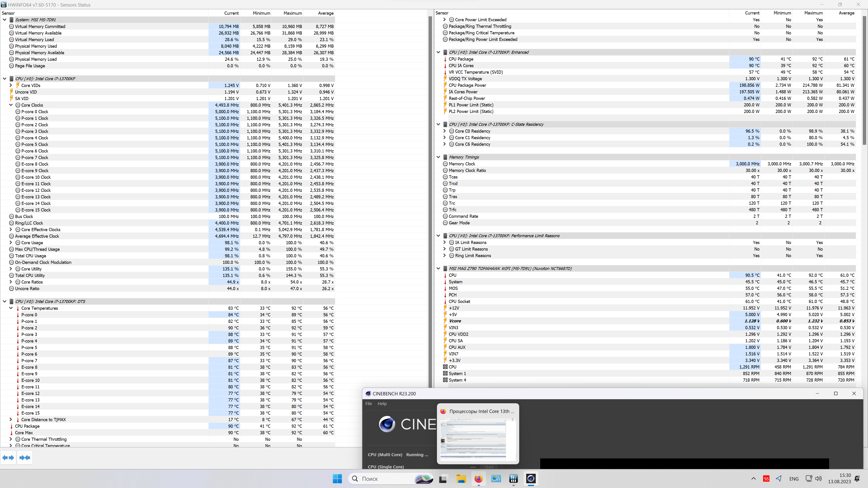Open the Cinebench Help menu
The image size is (868, 488).
(x=382, y=404)
